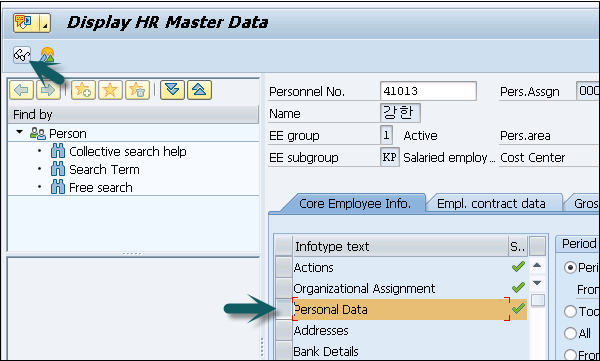Switch to Empl. contract data tab

491,204
